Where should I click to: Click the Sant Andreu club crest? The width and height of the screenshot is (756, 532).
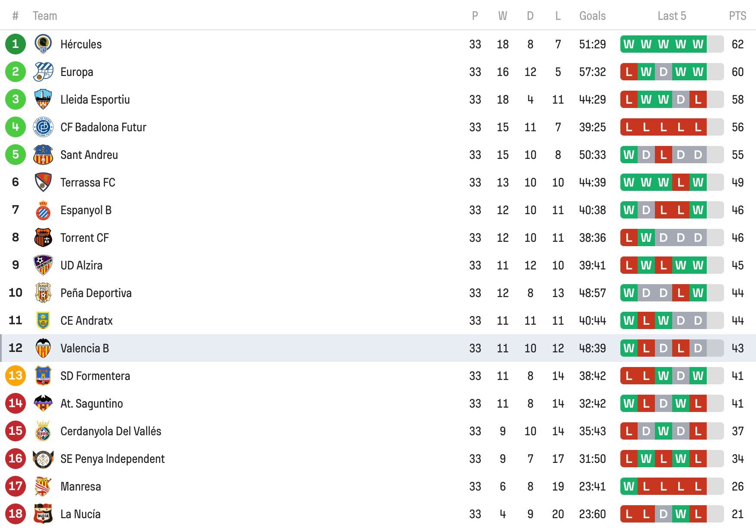(x=43, y=155)
